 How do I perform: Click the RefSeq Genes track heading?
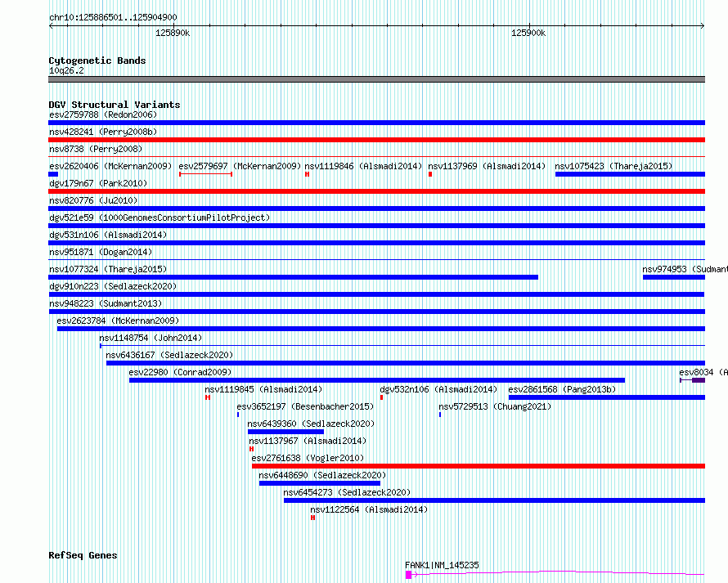pos(83,556)
